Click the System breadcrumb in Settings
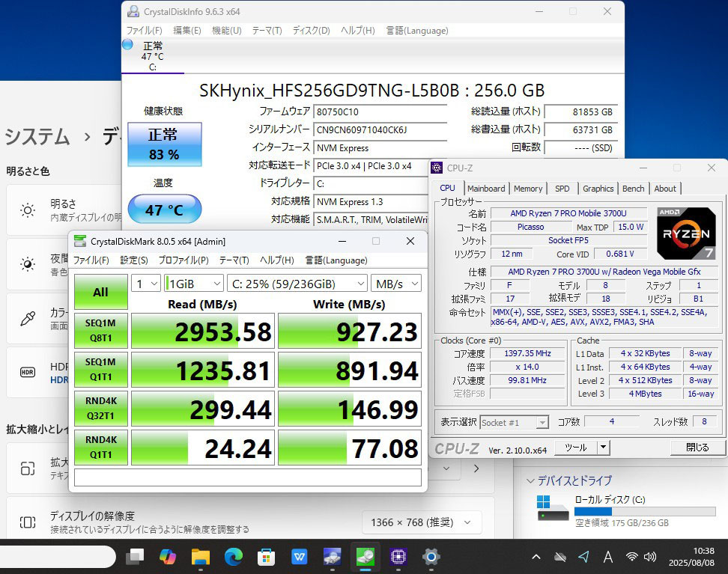728x574 pixels. [x=37, y=138]
